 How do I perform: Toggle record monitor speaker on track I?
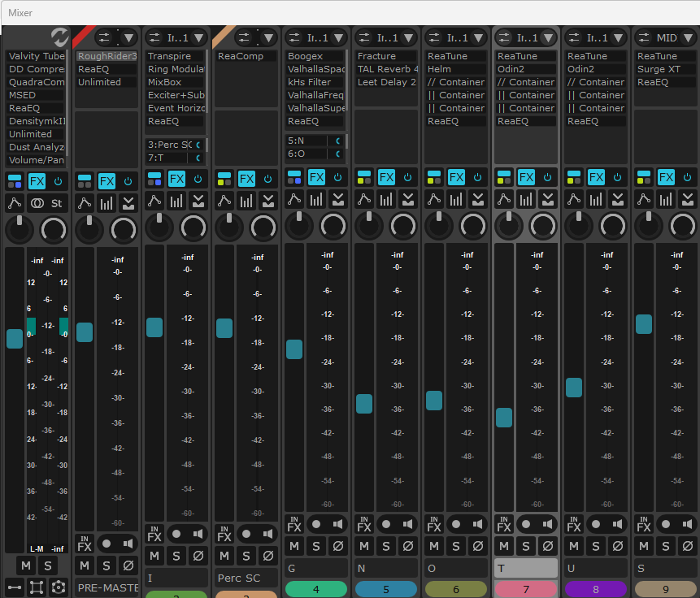pyautogui.click(x=198, y=534)
